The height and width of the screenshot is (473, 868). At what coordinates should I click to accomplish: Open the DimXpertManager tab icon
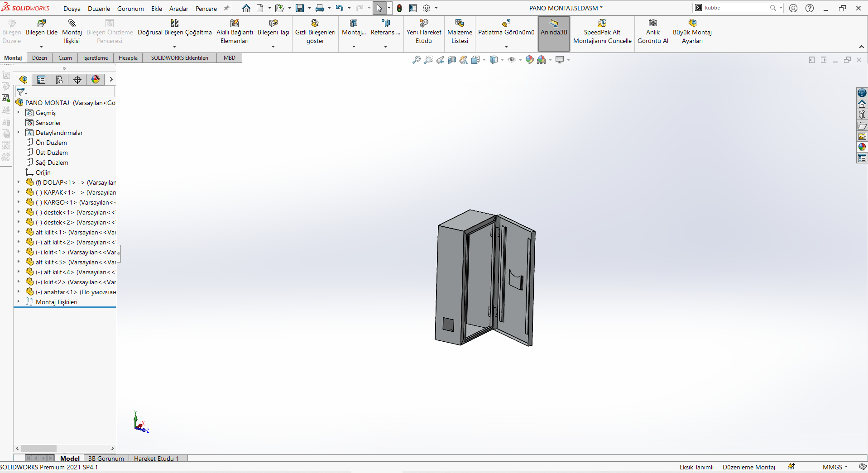tap(77, 80)
